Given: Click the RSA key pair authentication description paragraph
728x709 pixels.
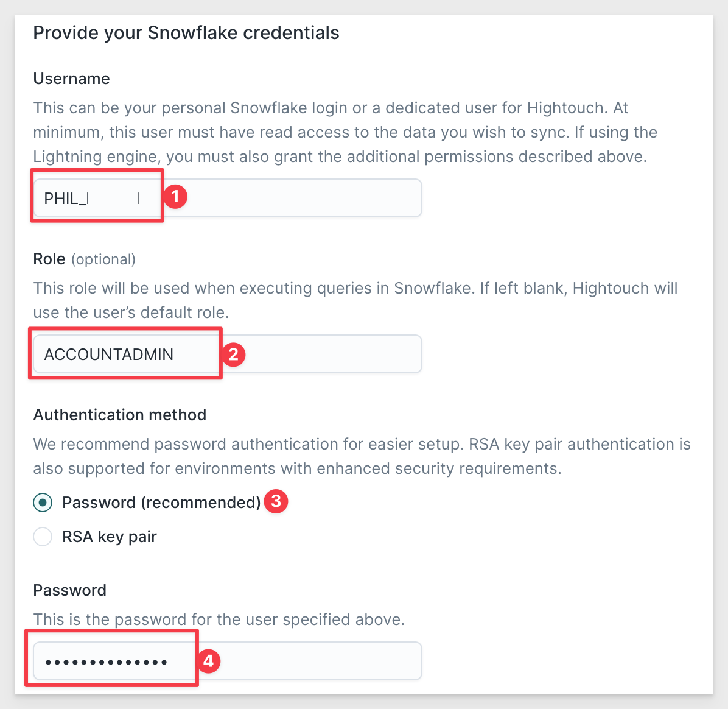Looking at the screenshot, I should pos(362,456).
